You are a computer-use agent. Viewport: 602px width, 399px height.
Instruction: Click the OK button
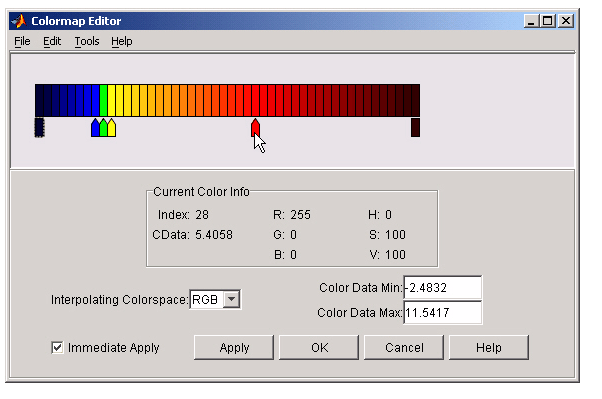(x=319, y=348)
